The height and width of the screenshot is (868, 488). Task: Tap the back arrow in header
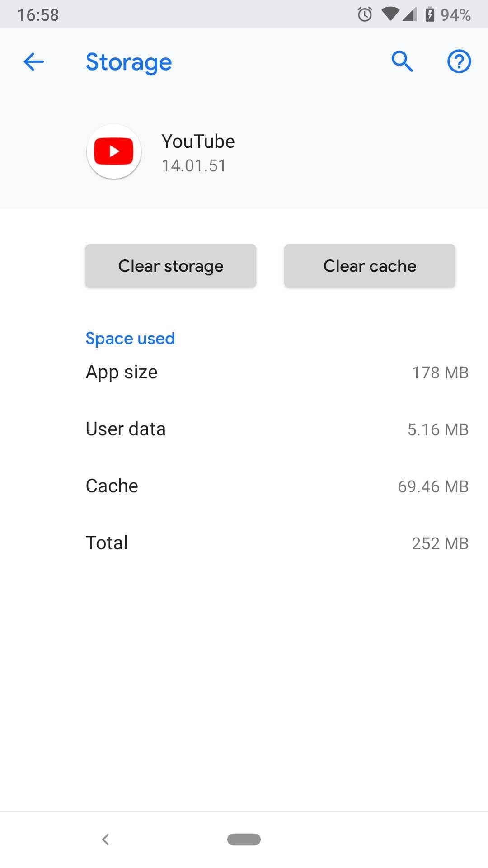click(34, 62)
